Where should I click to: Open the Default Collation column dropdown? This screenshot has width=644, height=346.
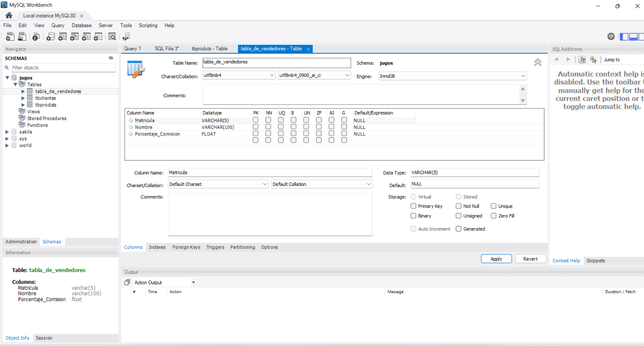(322, 184)
